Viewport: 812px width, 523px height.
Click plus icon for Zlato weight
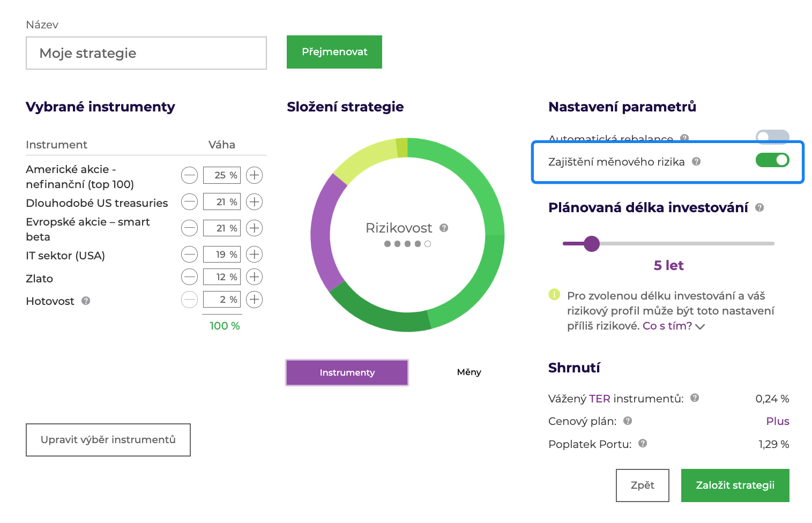(x=254, y=277)
